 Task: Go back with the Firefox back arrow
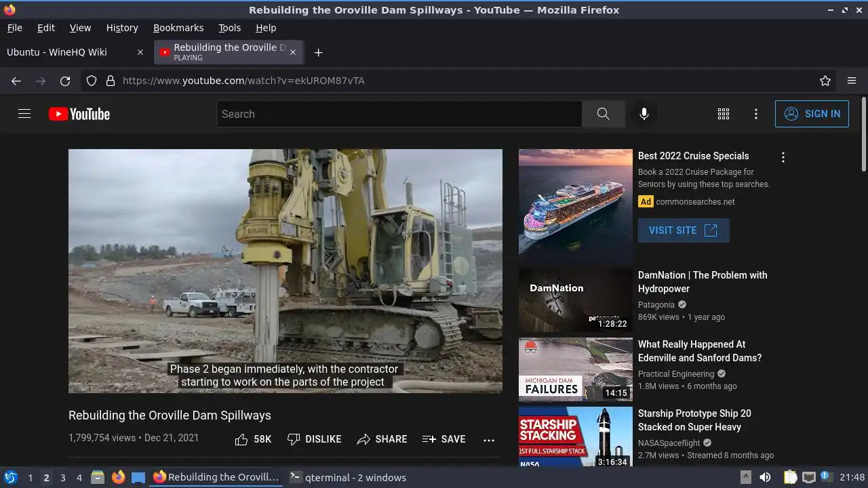(16, 81)
